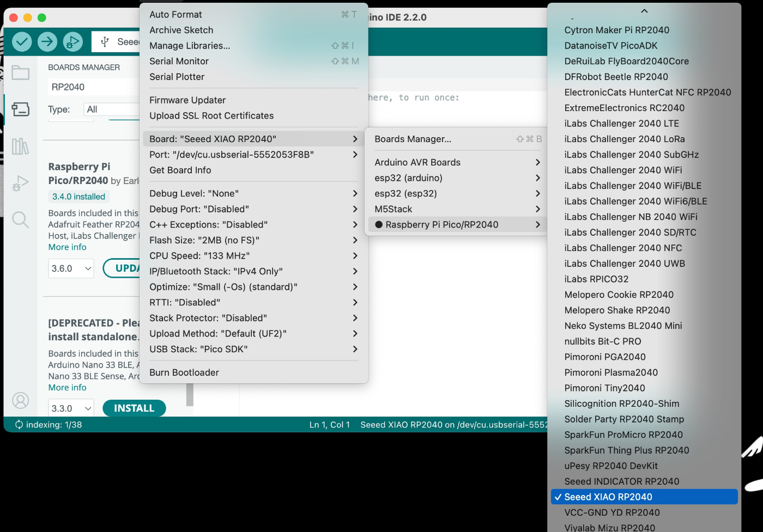
Task: Select Seeed INDICATOR RP2040 board
Action: pos(644,481)
